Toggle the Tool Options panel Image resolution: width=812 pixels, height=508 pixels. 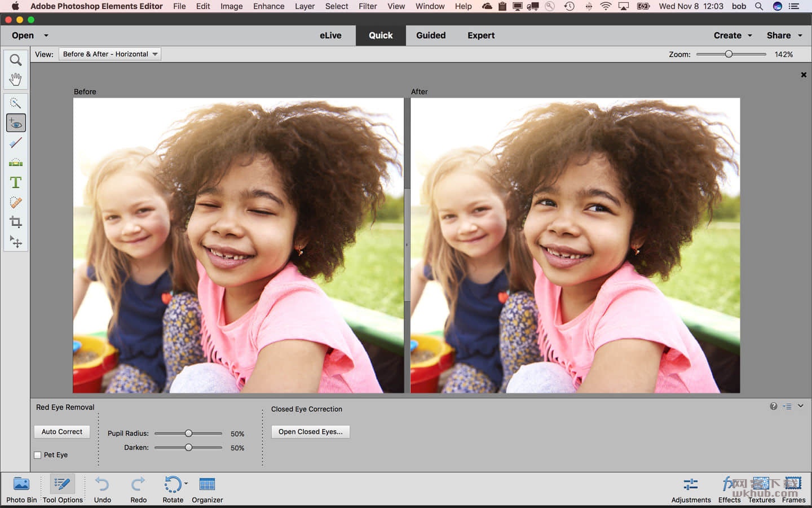[63, 489]
